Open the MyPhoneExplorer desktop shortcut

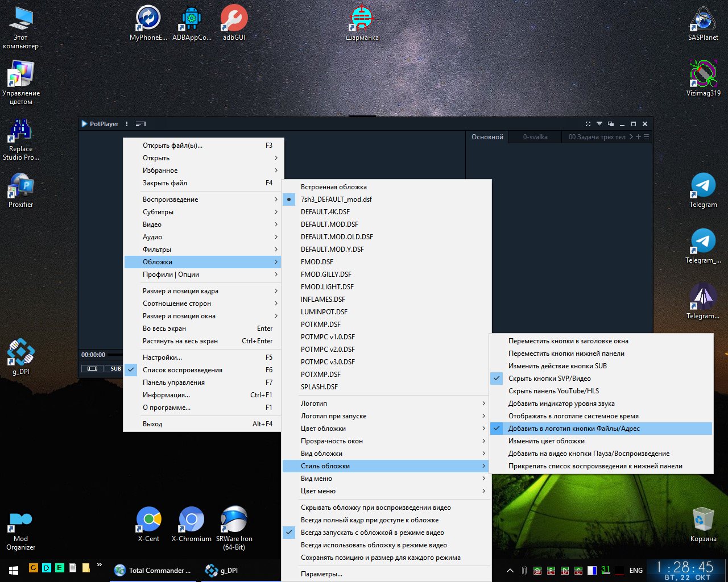coord(148,23)
